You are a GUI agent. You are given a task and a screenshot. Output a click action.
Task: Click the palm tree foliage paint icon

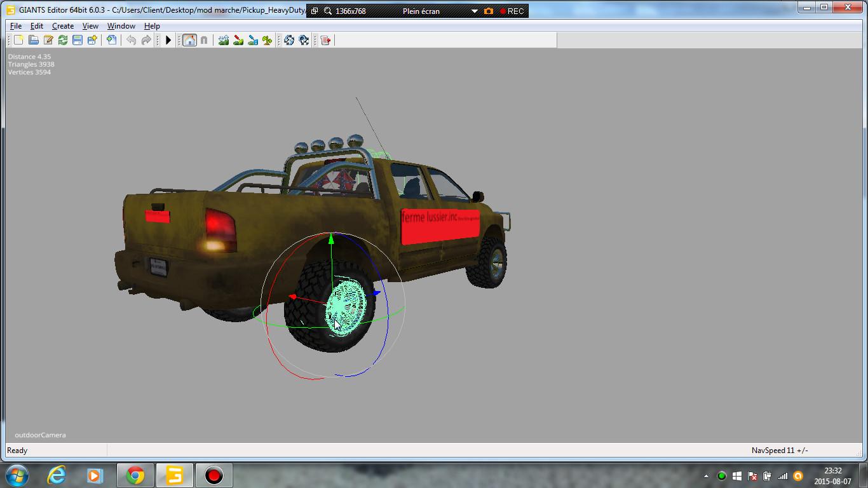click(268, 40)
